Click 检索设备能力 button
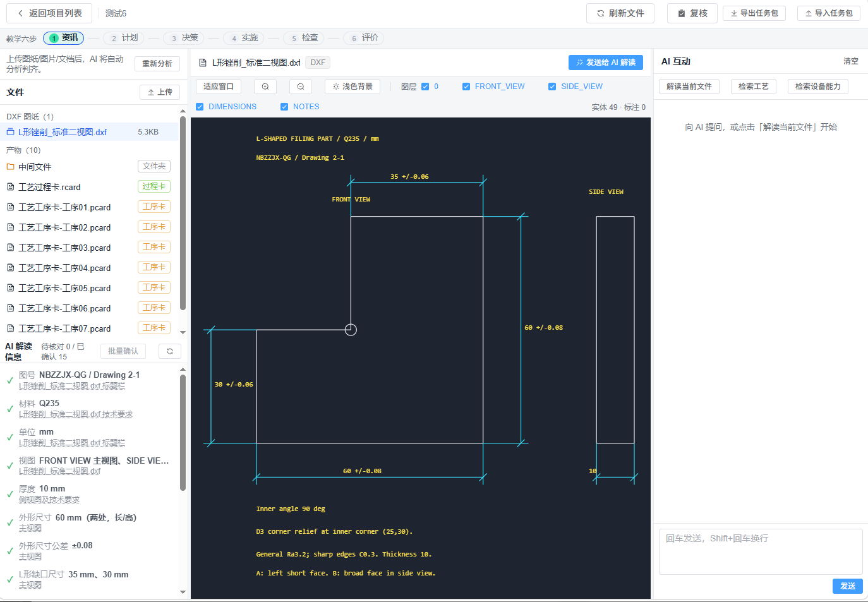The height and width of the screenshot is (602, 868). [818, 87]
